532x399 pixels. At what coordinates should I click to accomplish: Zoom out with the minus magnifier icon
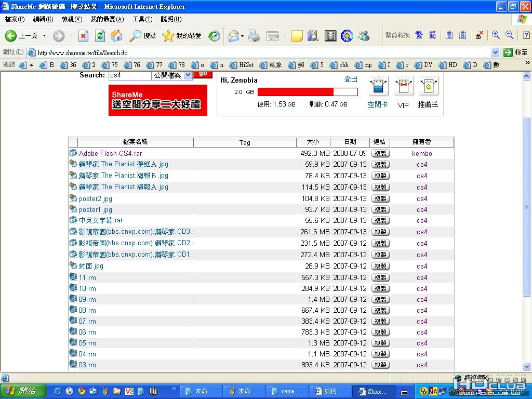click(x=509, y=35)
